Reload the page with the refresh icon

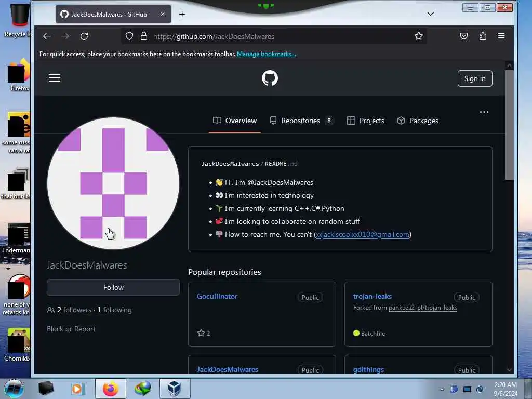[84, 36]
